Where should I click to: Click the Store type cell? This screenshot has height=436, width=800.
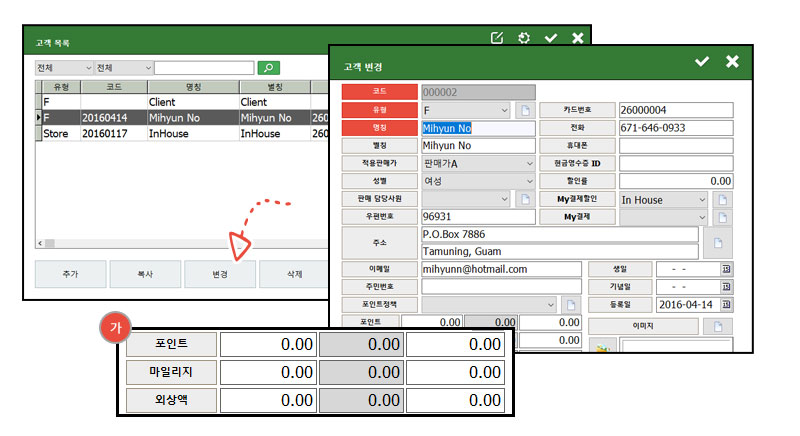61,134
